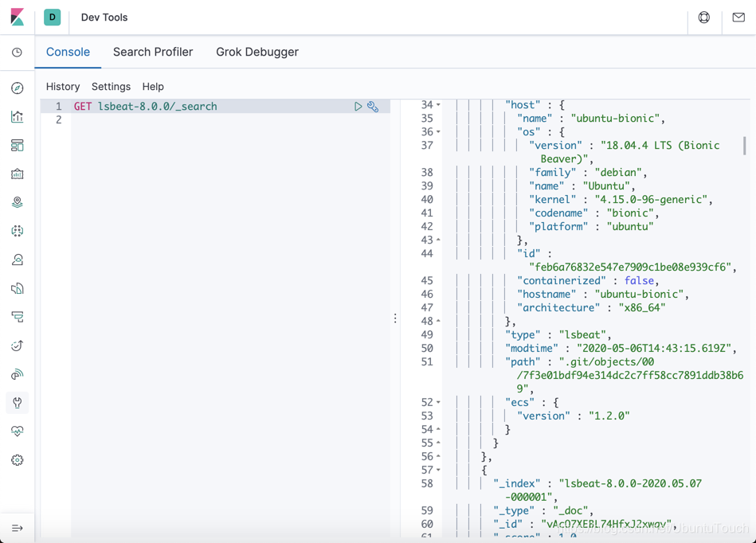Open the help support icon
The width and height of the screenshot is (756, 543).
(x=704, y=18)
